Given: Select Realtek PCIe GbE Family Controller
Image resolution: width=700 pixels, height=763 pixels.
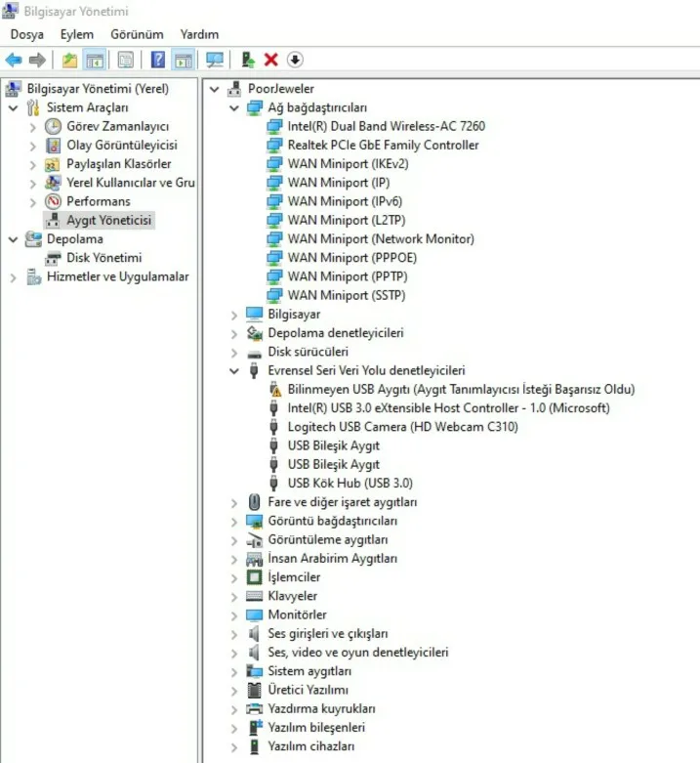Looking at the screenshot, I should click(383, 145).
